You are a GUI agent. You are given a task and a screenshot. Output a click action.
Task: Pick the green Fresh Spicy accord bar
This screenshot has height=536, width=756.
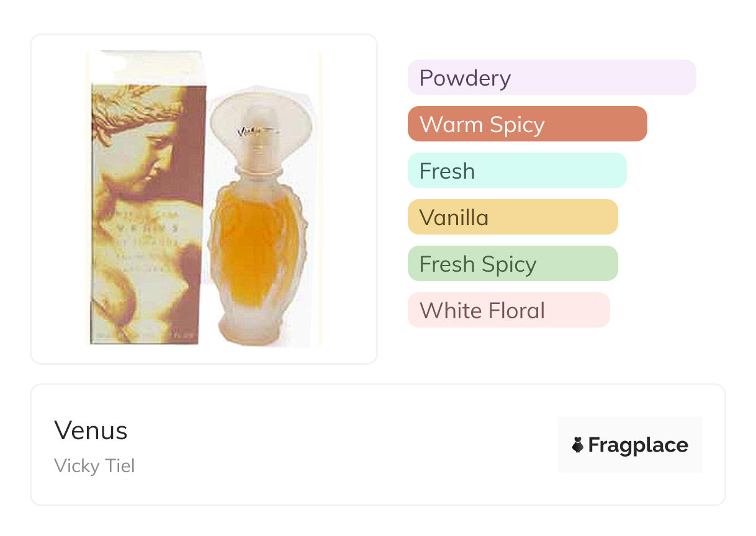(x=512, y=264)
